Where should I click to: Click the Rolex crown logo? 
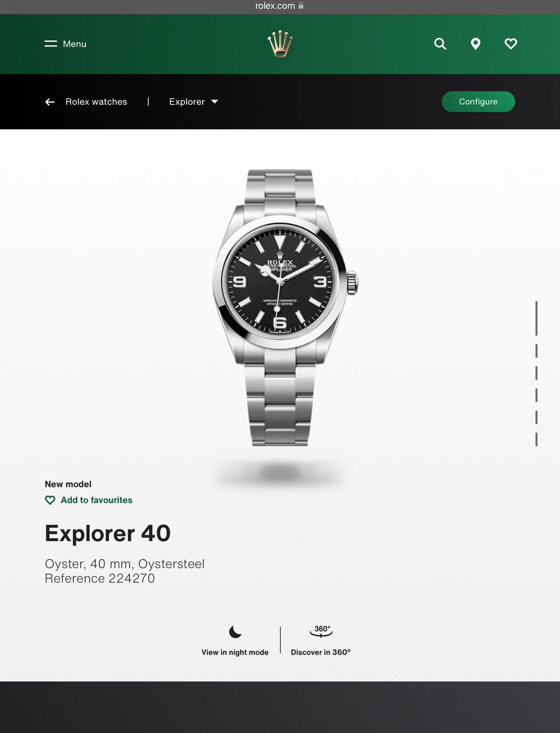tap(280, 44)
